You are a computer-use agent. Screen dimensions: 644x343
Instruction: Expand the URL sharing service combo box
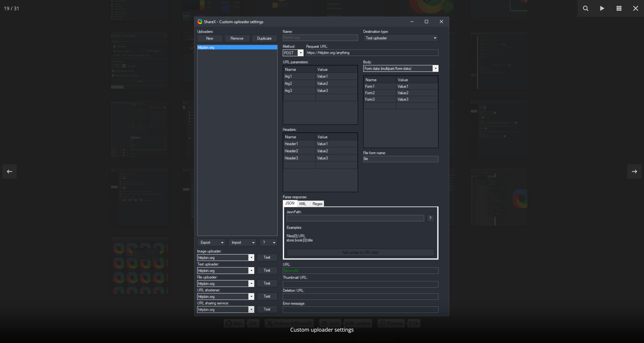click(x=251, y=310)
